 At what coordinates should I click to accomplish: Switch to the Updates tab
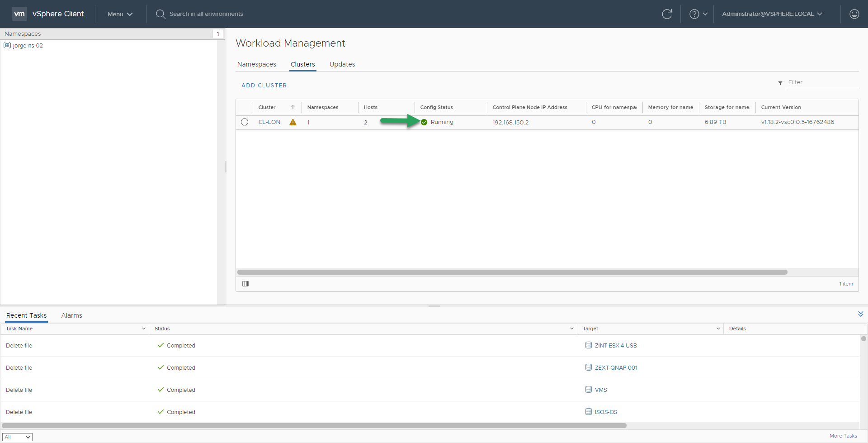tap(342, 64)
